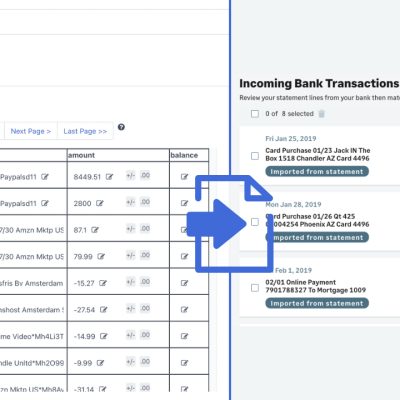Click the edit icon next to amount -14.99
Screen dimensions: 400x400
[x=104, y=336]
